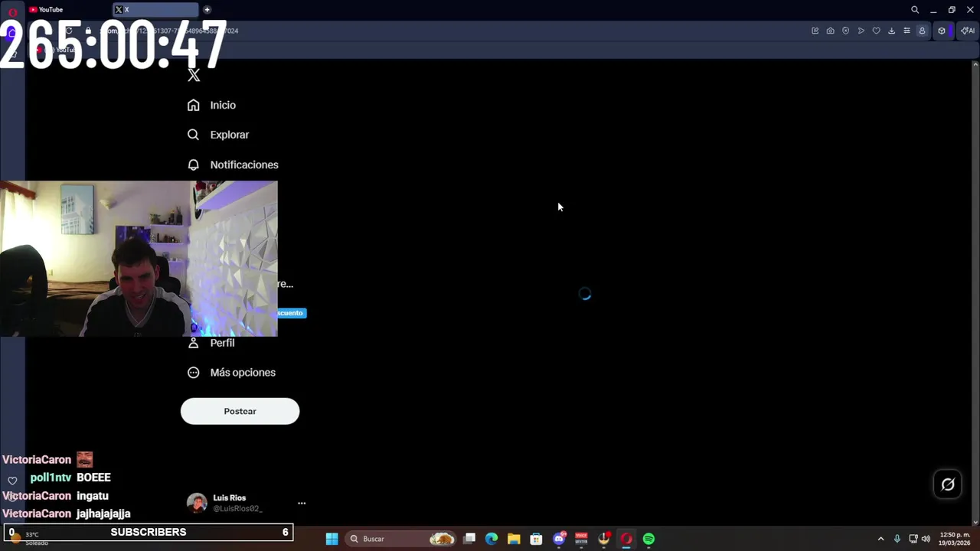Viewport: 980px width, 551px height.
Task: Open Spotify from taskbar
Action: [648, 539]
